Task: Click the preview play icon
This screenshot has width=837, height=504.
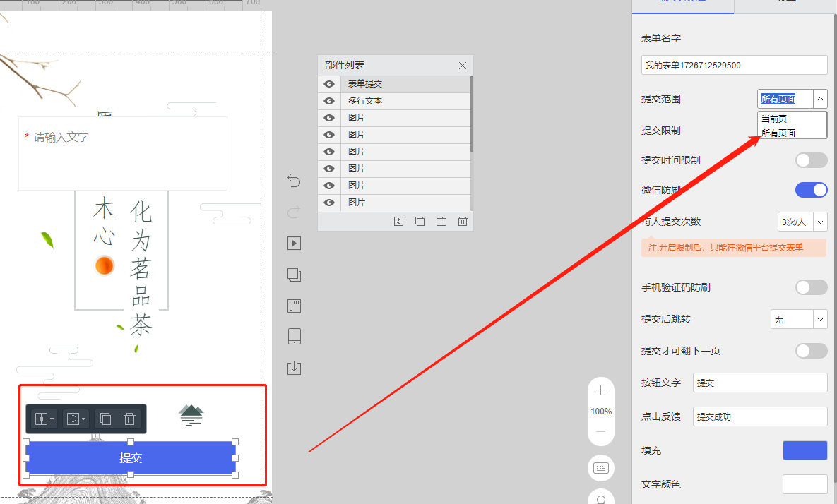Action: [x=294, y=244]
